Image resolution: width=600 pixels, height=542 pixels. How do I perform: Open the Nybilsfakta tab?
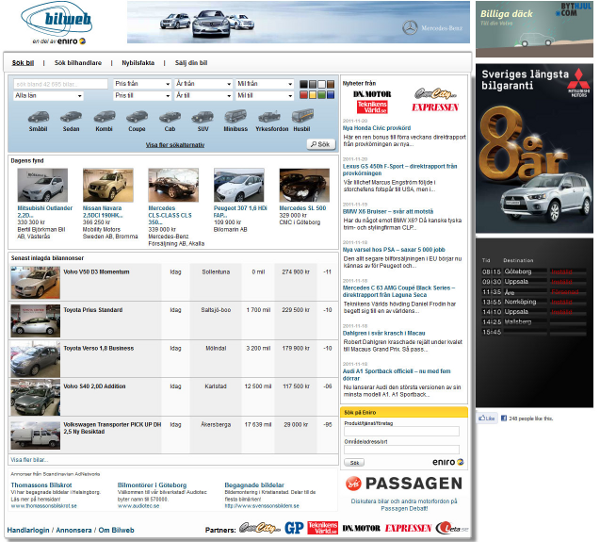[x=138, y=63]
